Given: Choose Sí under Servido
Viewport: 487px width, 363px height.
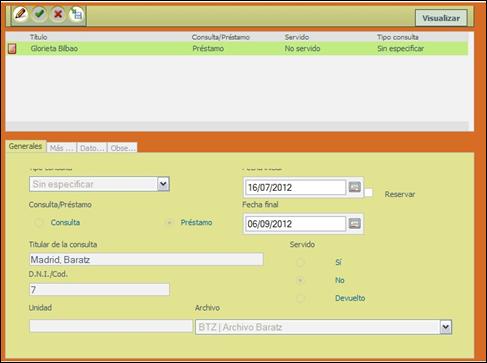Looking at the screenshot, I should pyautogui.click(x=300, y=262).
